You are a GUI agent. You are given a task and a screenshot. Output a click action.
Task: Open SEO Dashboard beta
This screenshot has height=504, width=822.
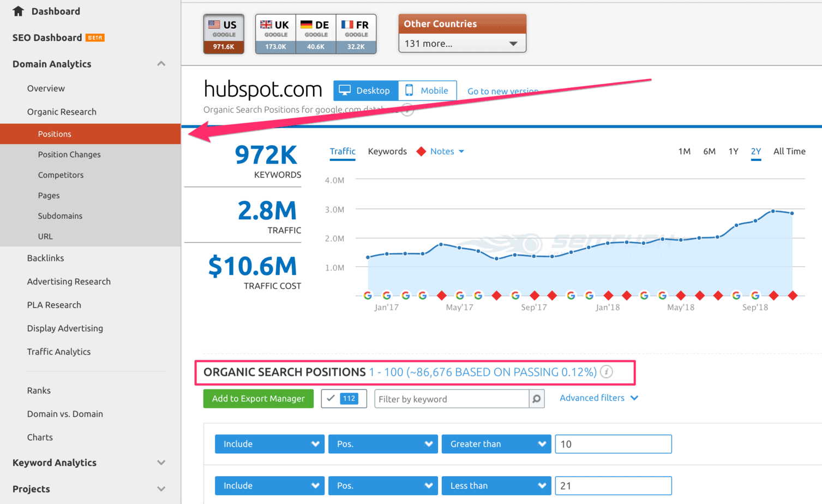pyautogui.click(x=58, y=38)
